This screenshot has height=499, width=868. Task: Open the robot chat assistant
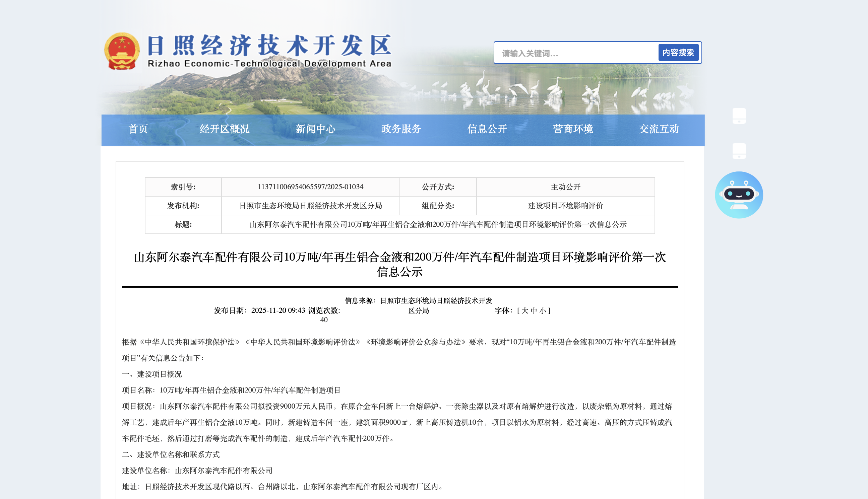(x=739, y=195)
